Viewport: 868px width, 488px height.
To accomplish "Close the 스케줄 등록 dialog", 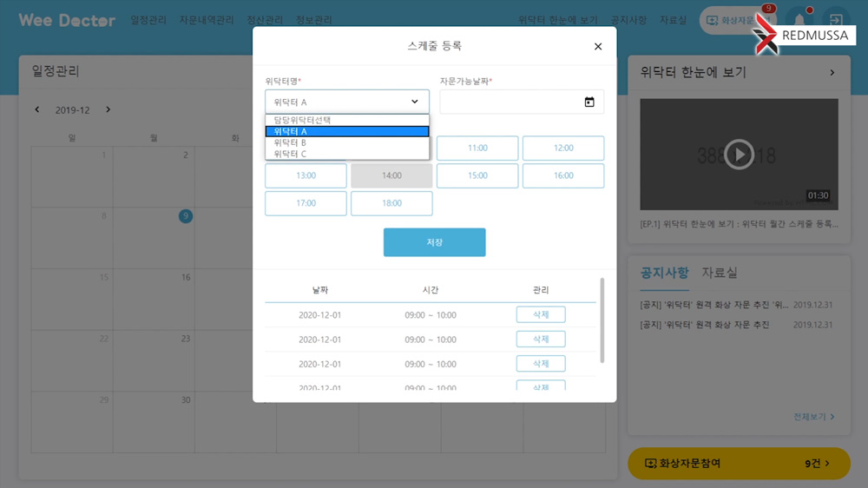I will 598,47.
